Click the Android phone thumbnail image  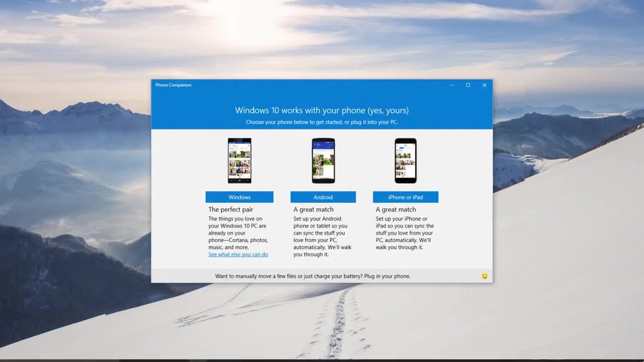323,160
